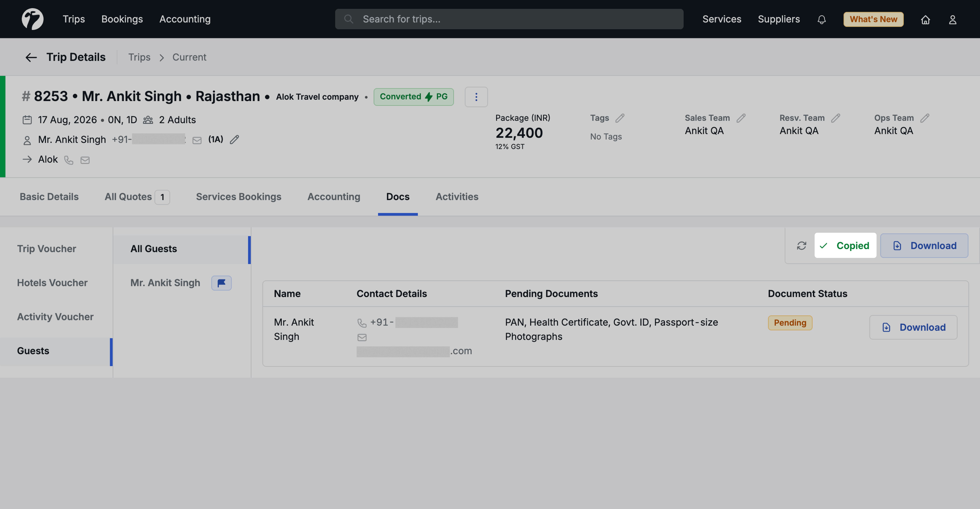Open the notifications bell
The width and height of the screenshot is (980, 509).
(x=821, y=19)
